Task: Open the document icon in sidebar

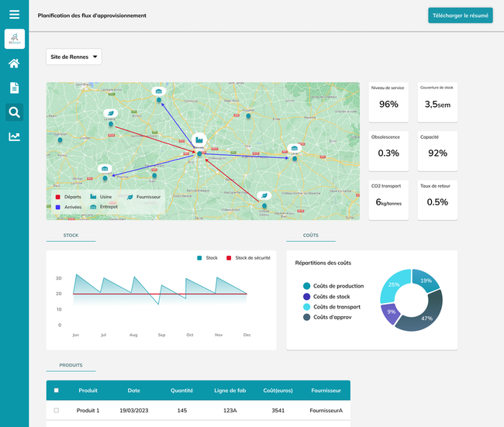Action: [14, 88]
